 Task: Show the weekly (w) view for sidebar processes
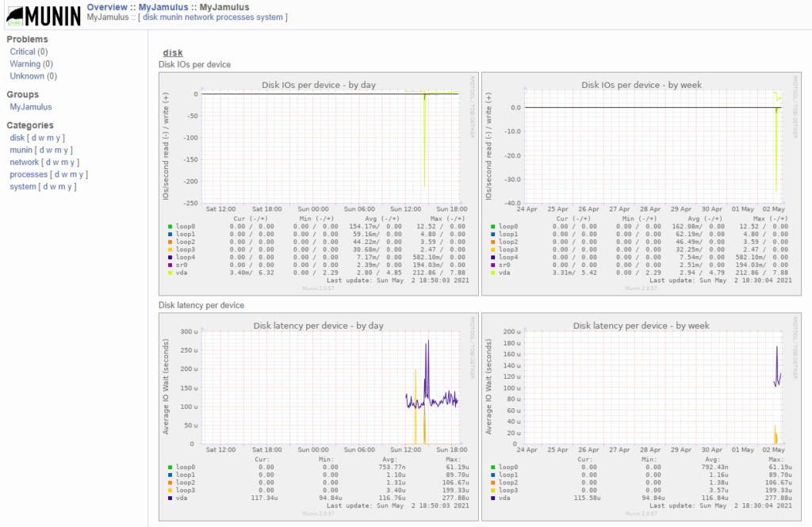[x=65, y=174]
